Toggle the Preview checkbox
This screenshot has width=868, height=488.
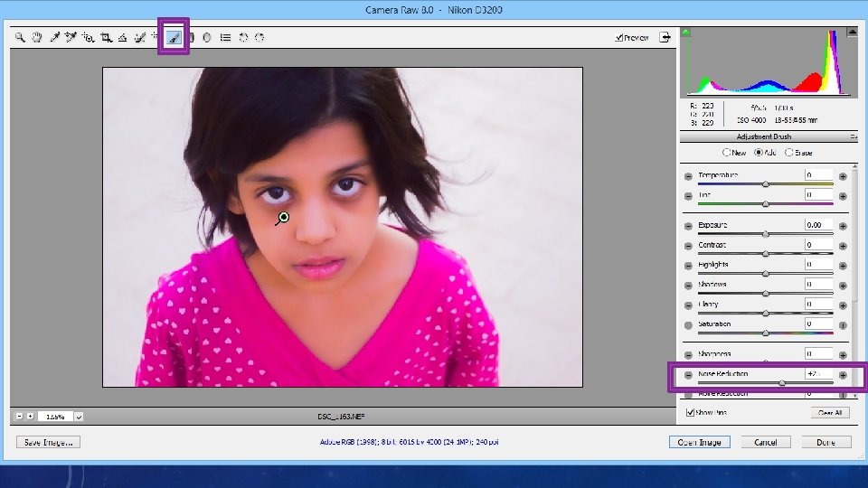pos(618,38)
